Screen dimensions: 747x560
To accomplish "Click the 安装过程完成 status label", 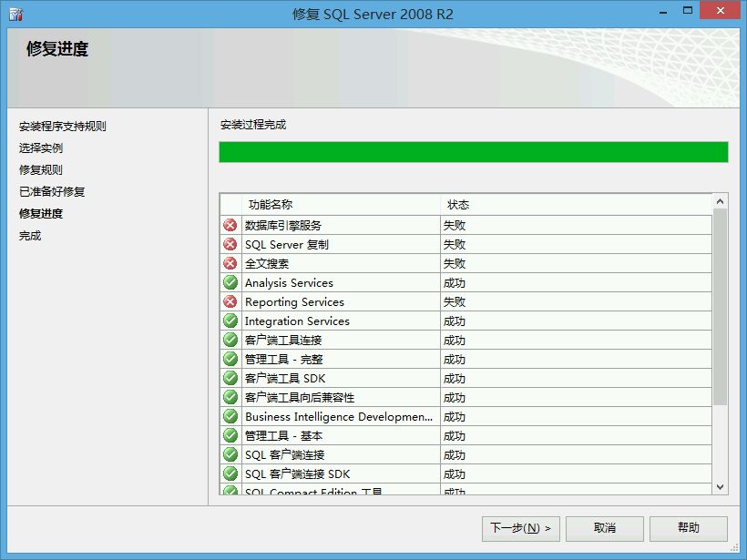I will (x=253, y=124).
